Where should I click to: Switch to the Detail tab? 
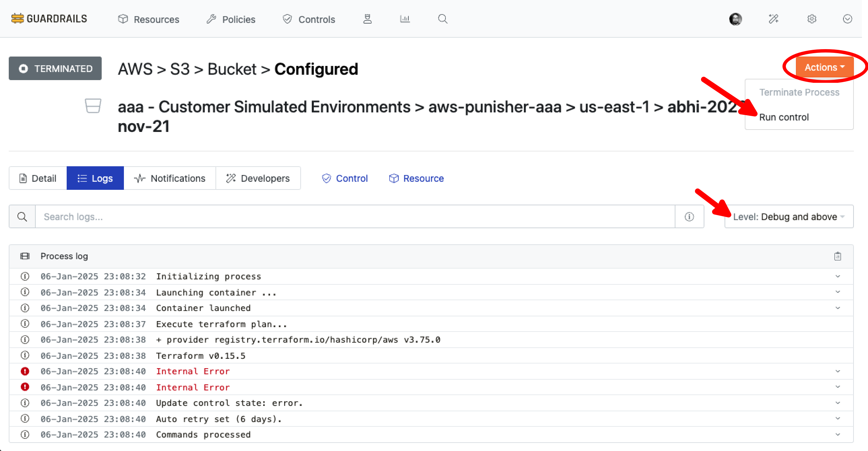[x=38, y=178]
